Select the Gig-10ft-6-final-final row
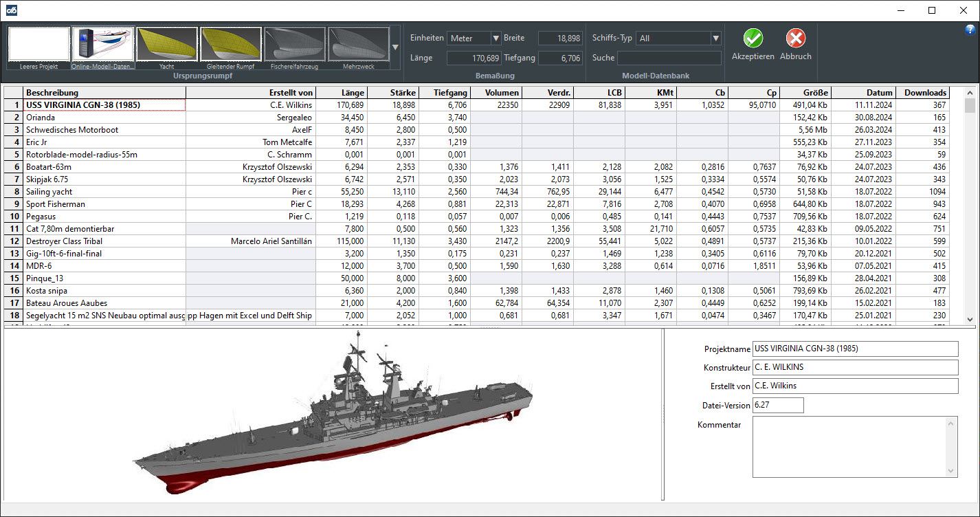The image size is (980, 517). click(476, 254)
